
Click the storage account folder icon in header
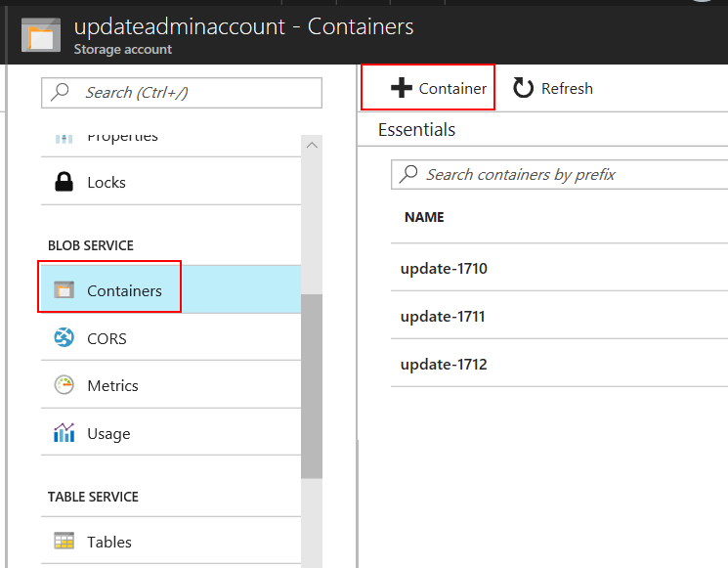tap(41, 35)
